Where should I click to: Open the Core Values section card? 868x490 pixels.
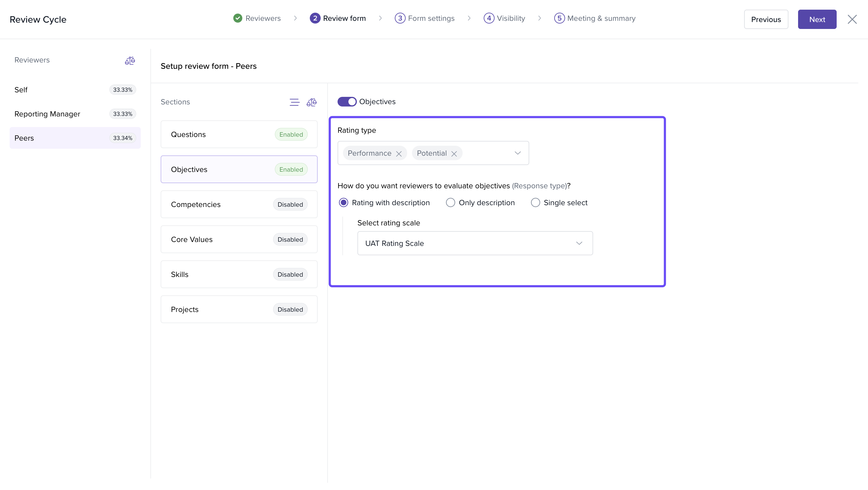[x=239, y=240]
